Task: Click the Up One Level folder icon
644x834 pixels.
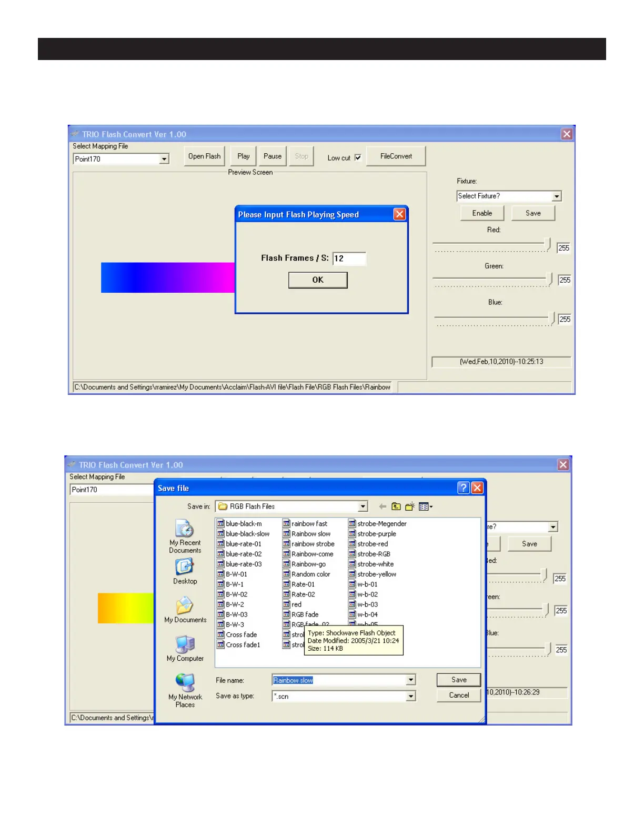Action: click(x=396, y=507)
